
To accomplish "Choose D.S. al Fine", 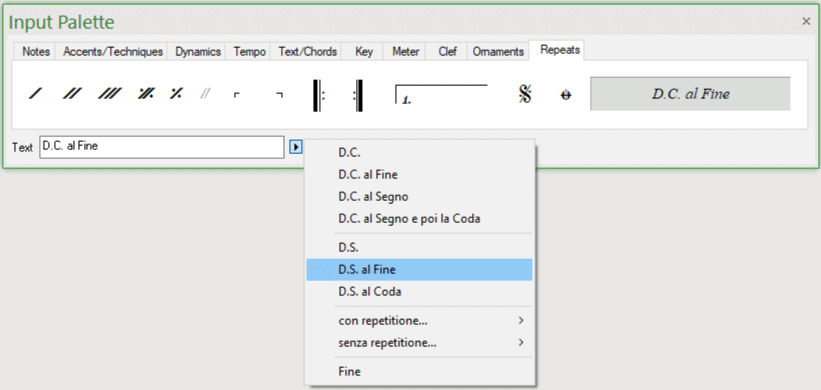I will (x=419, y=270).
